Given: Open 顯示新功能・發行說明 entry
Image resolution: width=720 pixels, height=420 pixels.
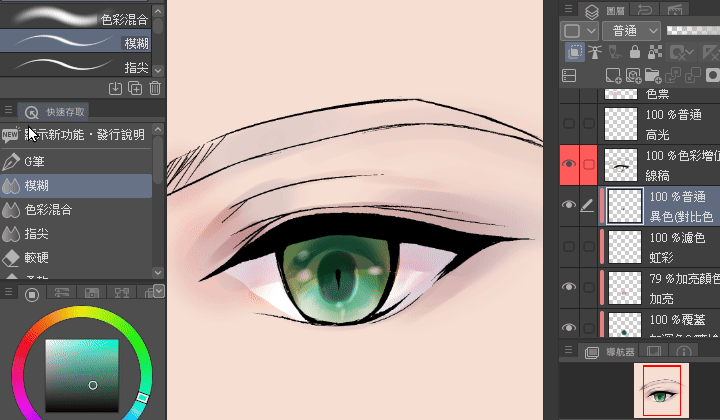Looking at the screenshot, I should 76,135.
